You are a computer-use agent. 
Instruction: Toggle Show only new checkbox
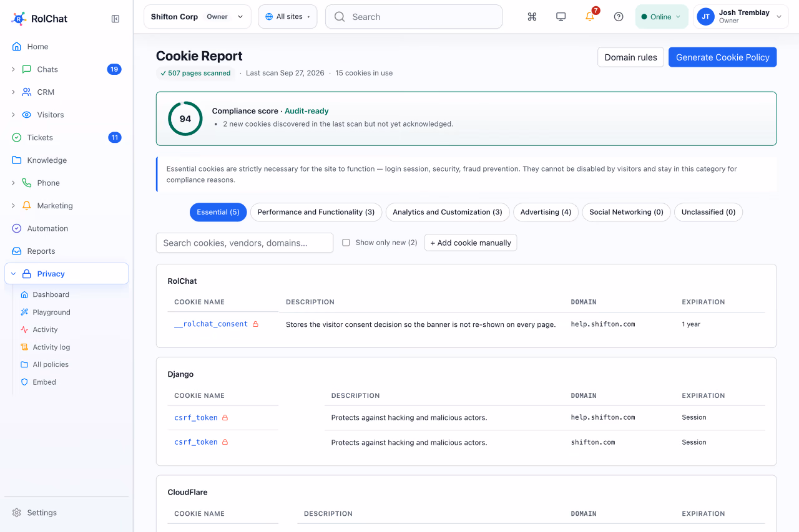pos(346,243)
